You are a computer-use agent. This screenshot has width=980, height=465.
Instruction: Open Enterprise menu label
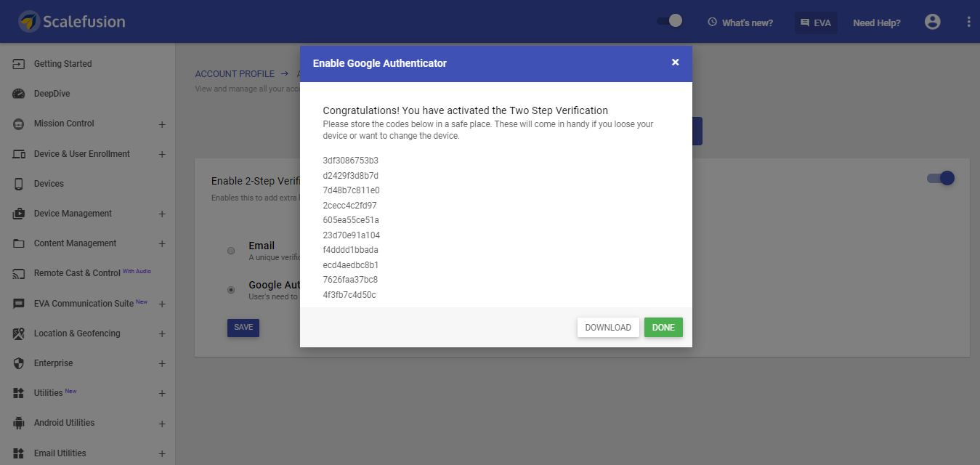tap(54, 363)
